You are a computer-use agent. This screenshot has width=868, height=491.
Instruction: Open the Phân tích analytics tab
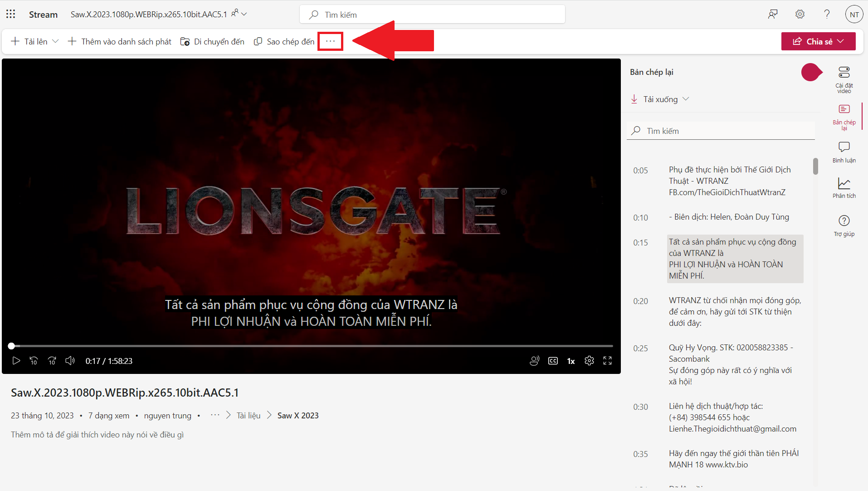pos(844,188)
